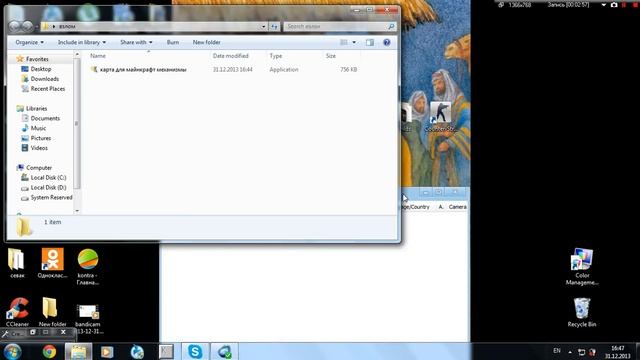Click the Explorer search field

[340, 27]
